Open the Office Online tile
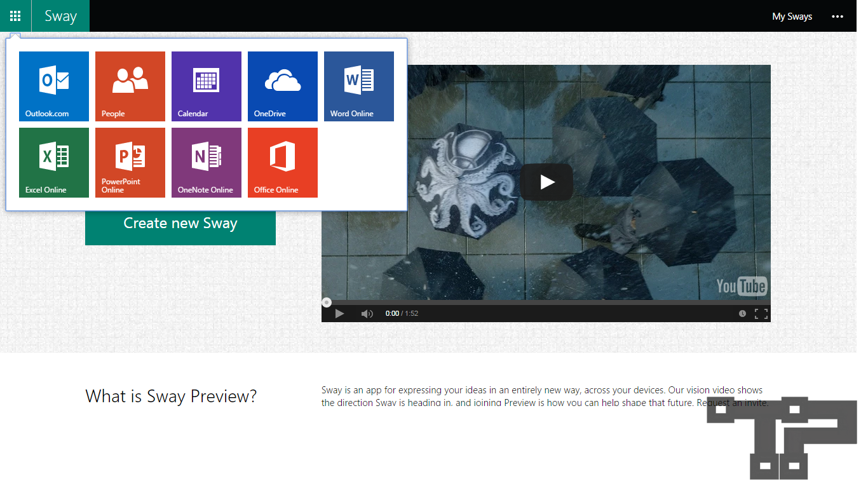This screenshot has width=868, height=488. 283,163
